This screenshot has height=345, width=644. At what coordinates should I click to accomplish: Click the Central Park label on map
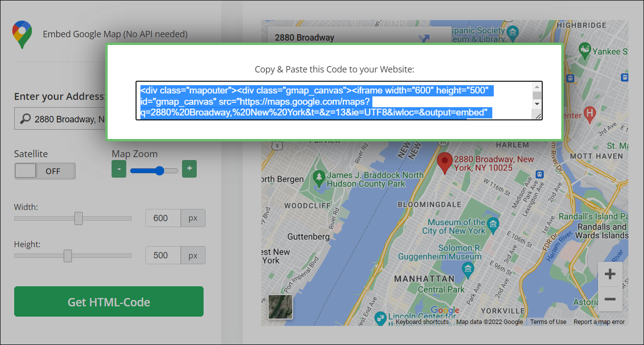point(441,289)
